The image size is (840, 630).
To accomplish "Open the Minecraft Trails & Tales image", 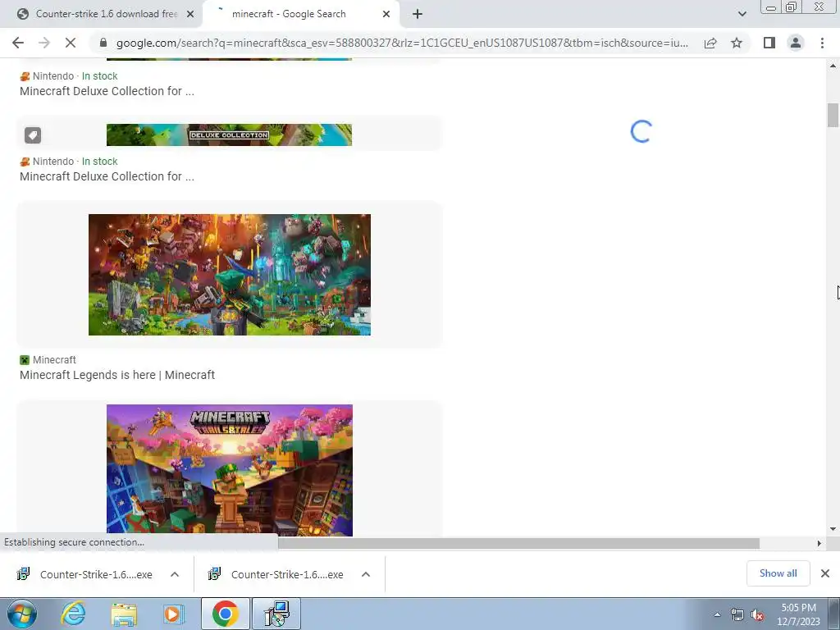I will 230,470.
